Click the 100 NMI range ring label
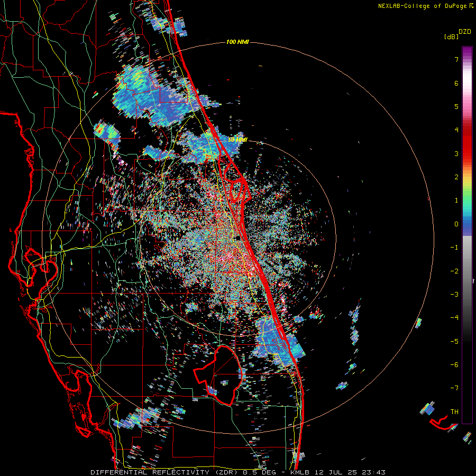Screen dimensions: 476x476 click(237, 42)
